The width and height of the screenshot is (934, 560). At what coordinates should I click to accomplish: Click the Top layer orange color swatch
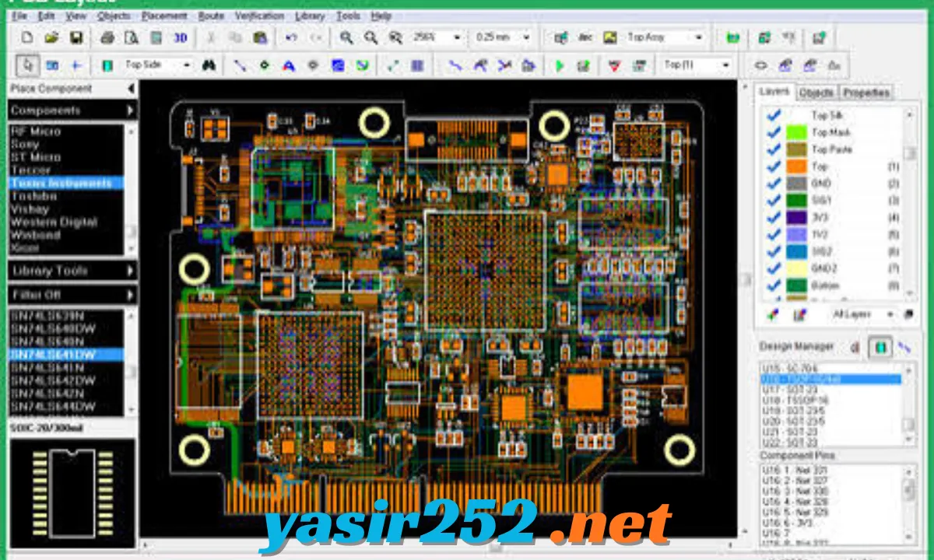click(796, 166)
